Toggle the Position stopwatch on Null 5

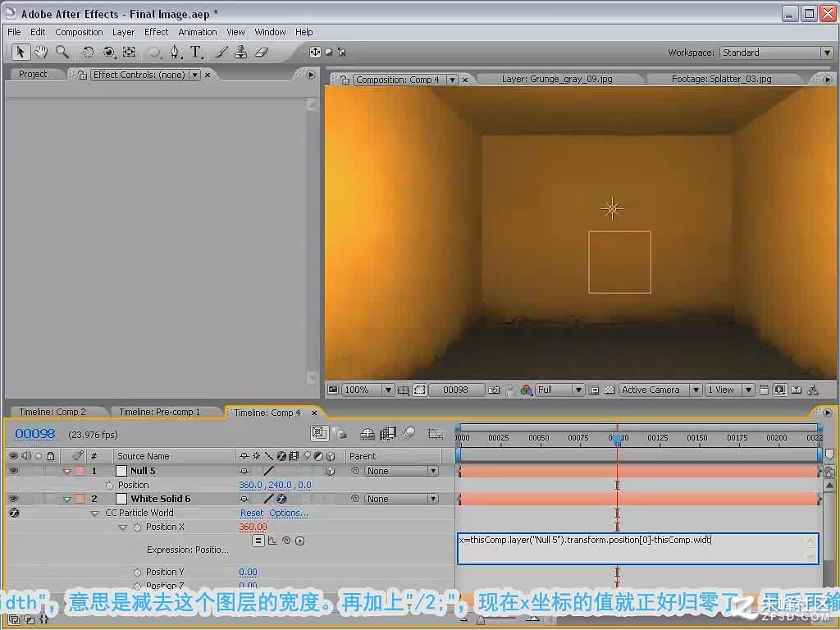(109, 485)
